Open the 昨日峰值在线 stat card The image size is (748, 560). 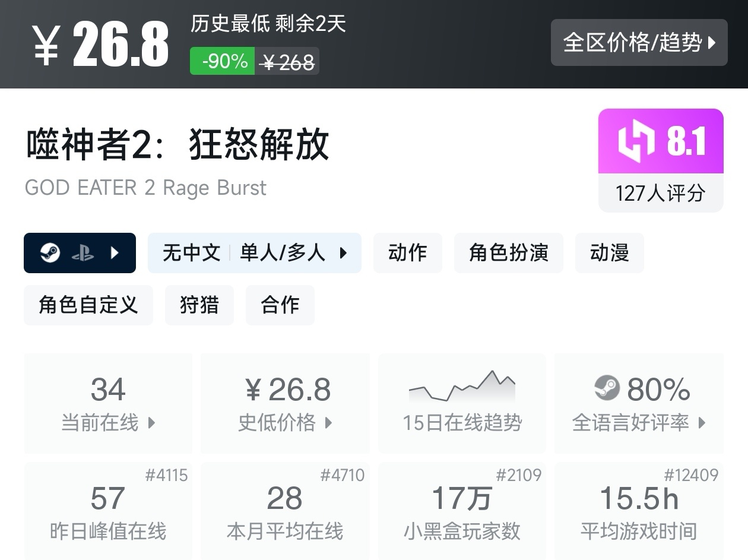(108, 511)
